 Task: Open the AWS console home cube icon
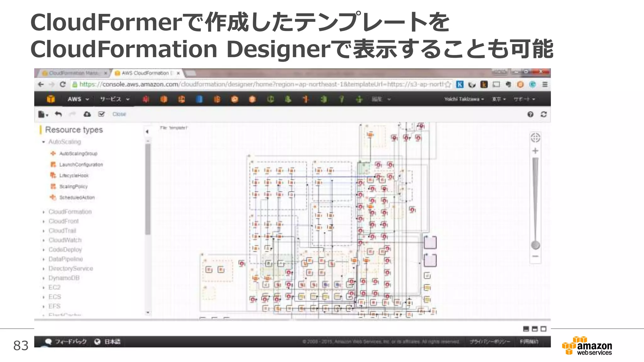[x=51, y=99]
